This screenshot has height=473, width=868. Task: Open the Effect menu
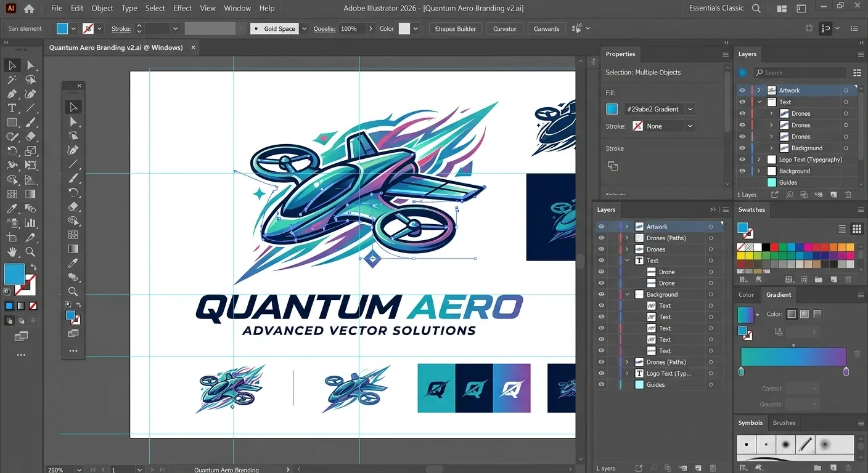click(x=182, y=9)
